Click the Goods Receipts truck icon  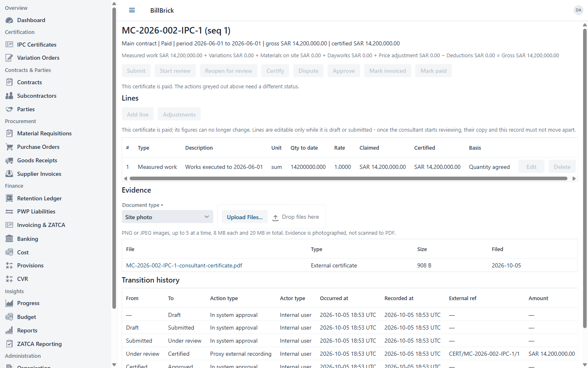point(9,160)
